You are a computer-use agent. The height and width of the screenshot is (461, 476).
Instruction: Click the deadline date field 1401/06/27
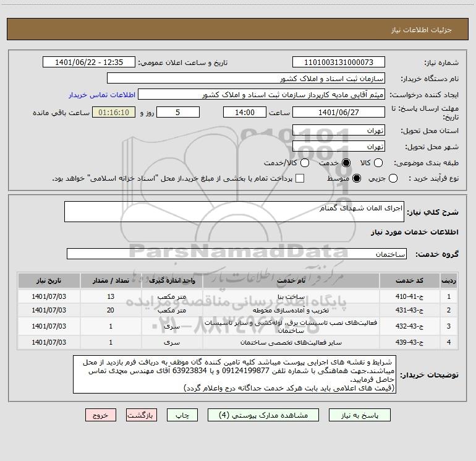339,112
